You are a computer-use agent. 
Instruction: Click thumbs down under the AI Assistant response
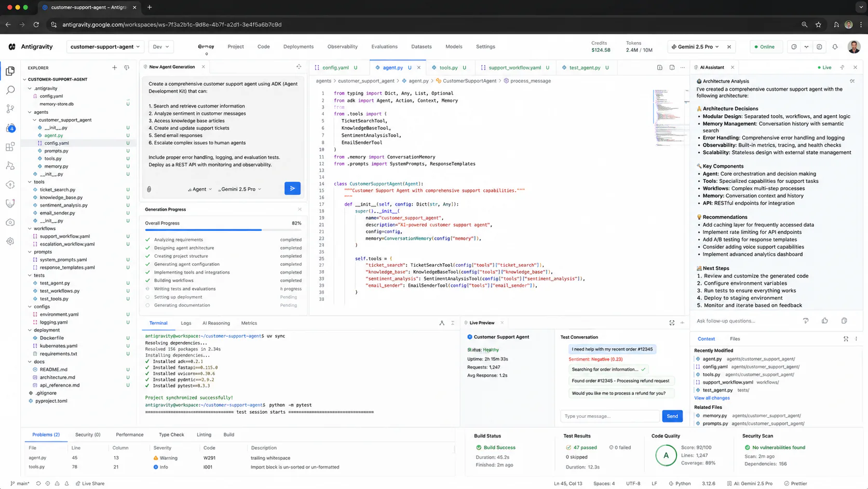click(x=806, y=321)
